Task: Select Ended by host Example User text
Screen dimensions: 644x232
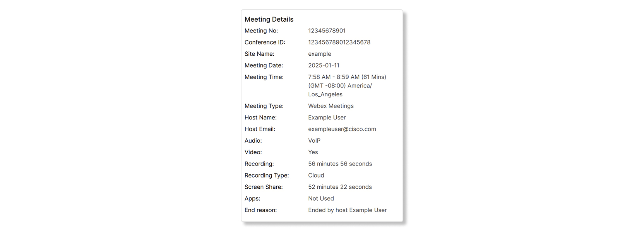Action: 348,210
